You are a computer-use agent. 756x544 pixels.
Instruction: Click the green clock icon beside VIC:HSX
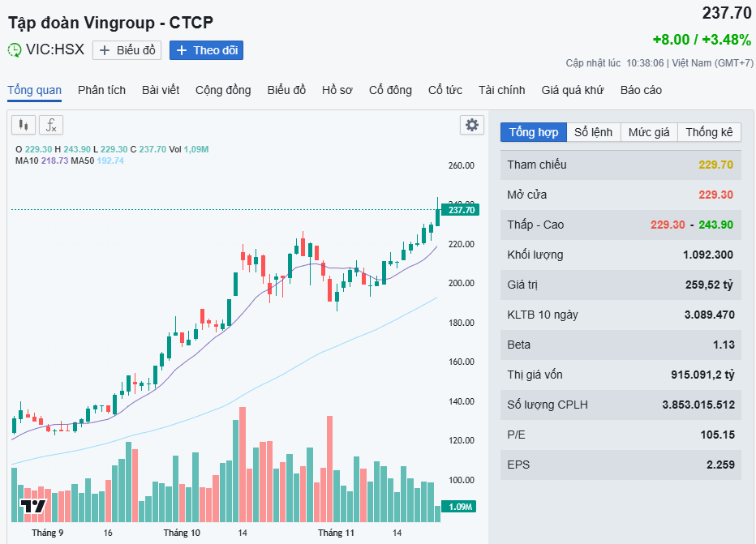(15, 50)
